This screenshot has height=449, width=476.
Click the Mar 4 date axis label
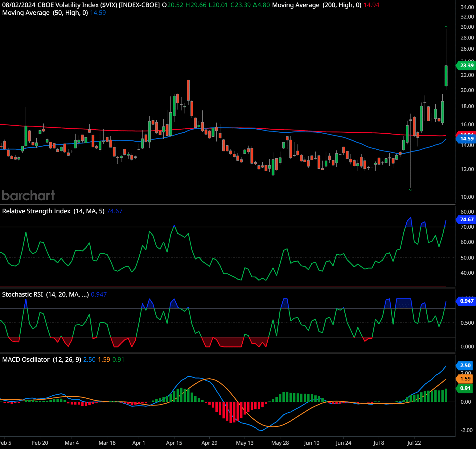(72, 443)
